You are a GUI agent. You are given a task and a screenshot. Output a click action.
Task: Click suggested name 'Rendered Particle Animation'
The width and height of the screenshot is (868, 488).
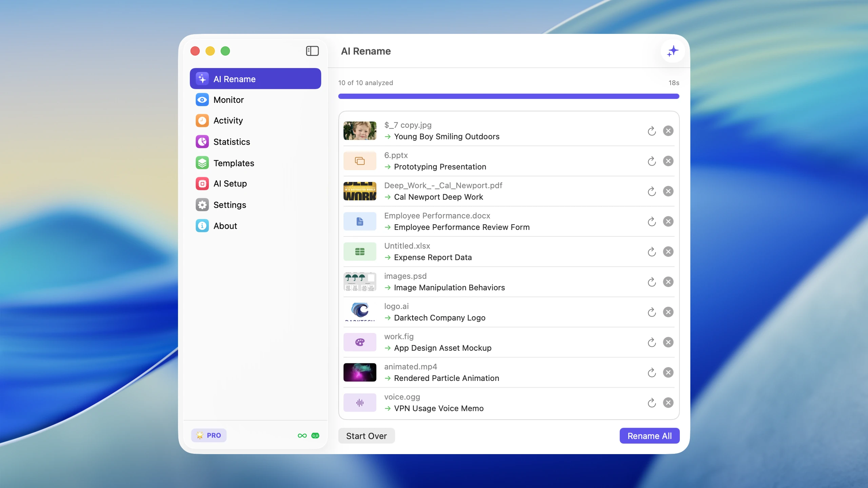[447, 378]
